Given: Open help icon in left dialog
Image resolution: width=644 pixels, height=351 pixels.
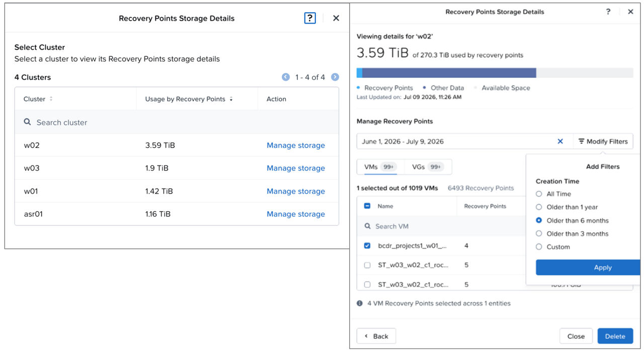Looking at the screenshot, I should tap(310, 18).
